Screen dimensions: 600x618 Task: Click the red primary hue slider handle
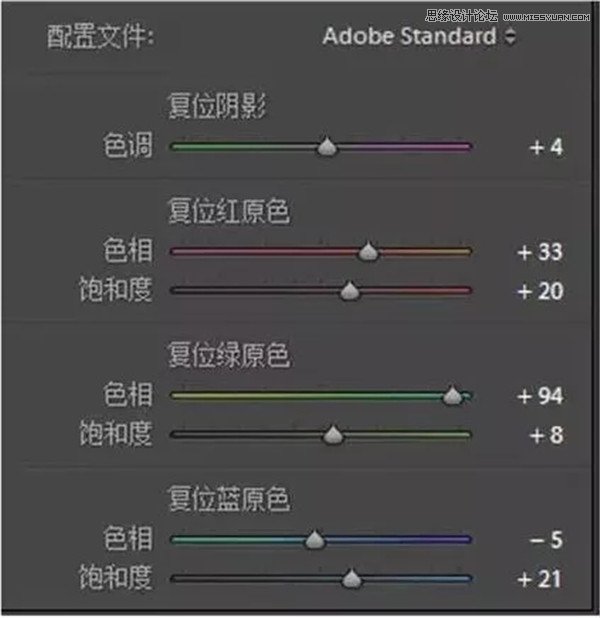368,252
